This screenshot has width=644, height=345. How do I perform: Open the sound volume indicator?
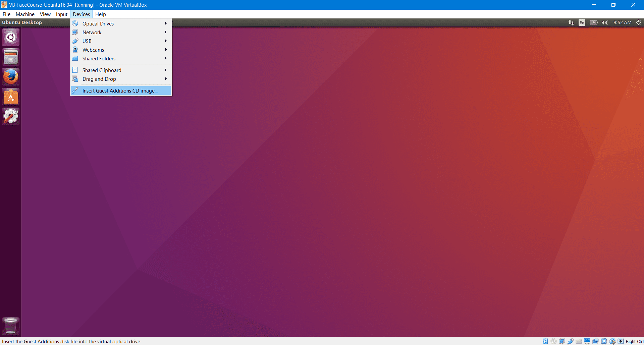(605, 22)
